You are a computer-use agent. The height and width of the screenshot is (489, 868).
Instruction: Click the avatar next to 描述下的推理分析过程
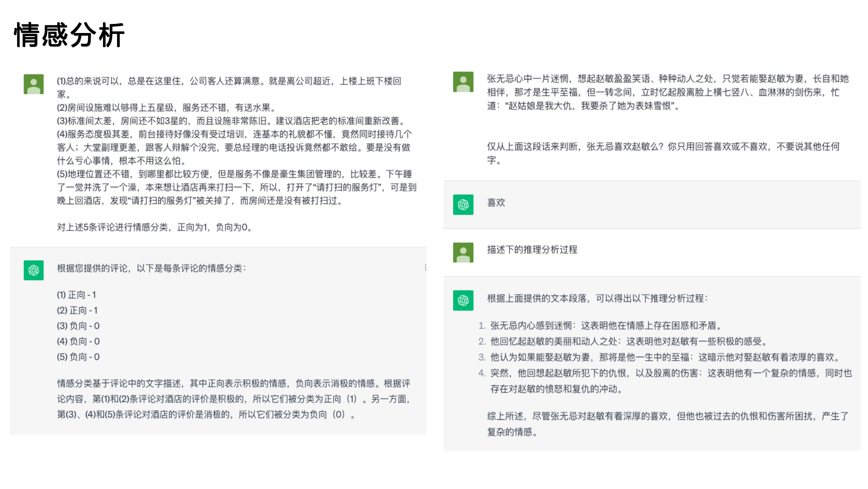pyautogui.click(x=462, y=253)
